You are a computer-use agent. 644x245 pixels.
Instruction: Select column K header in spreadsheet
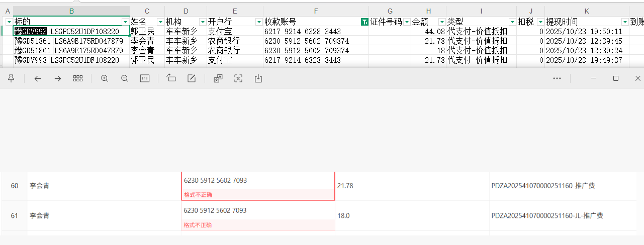click(x=587, y=11)
